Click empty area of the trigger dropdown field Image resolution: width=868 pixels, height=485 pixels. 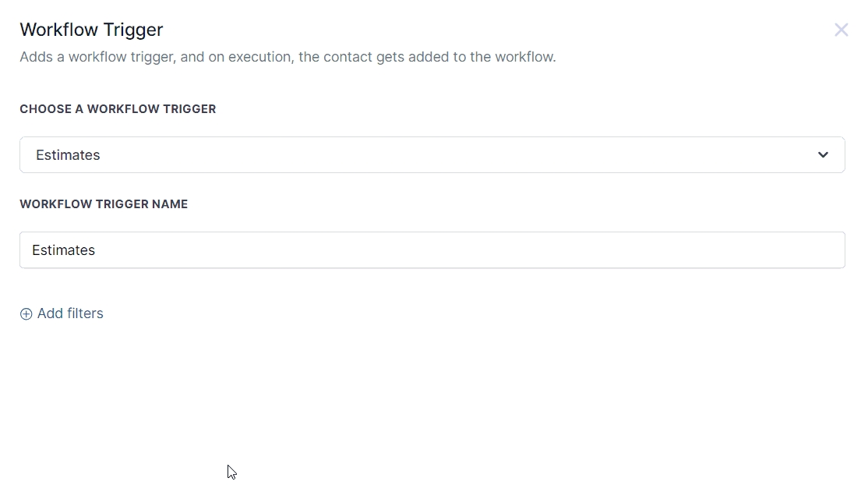[x=468, y=155]
